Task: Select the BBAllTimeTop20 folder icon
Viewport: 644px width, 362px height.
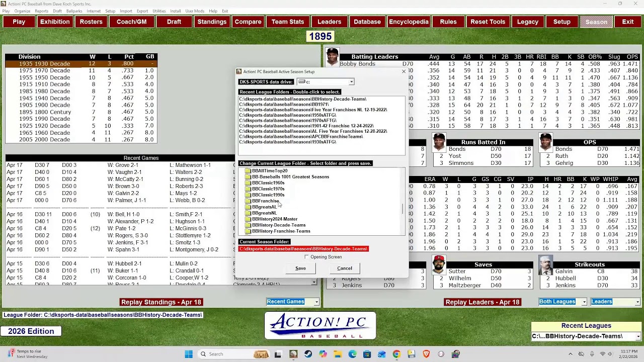Action: [x=248, y=171]
